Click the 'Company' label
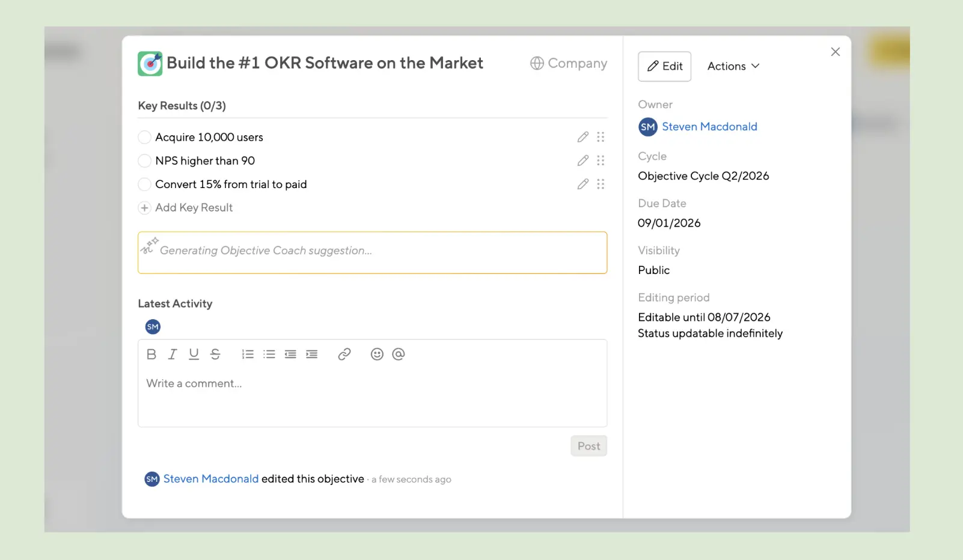Screen dimensions: 963x560 pyautogui.click(x=577, y=64)
